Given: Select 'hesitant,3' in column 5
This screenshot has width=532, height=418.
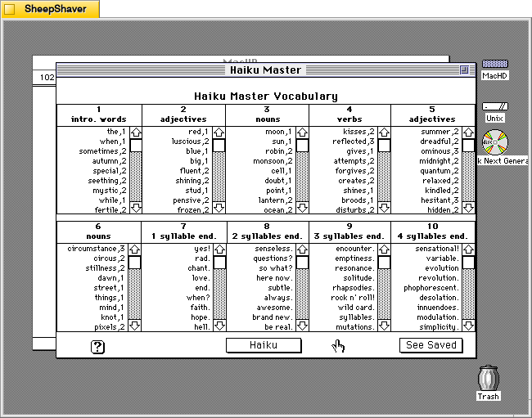Looking at the screenshot, I should 440,200.
